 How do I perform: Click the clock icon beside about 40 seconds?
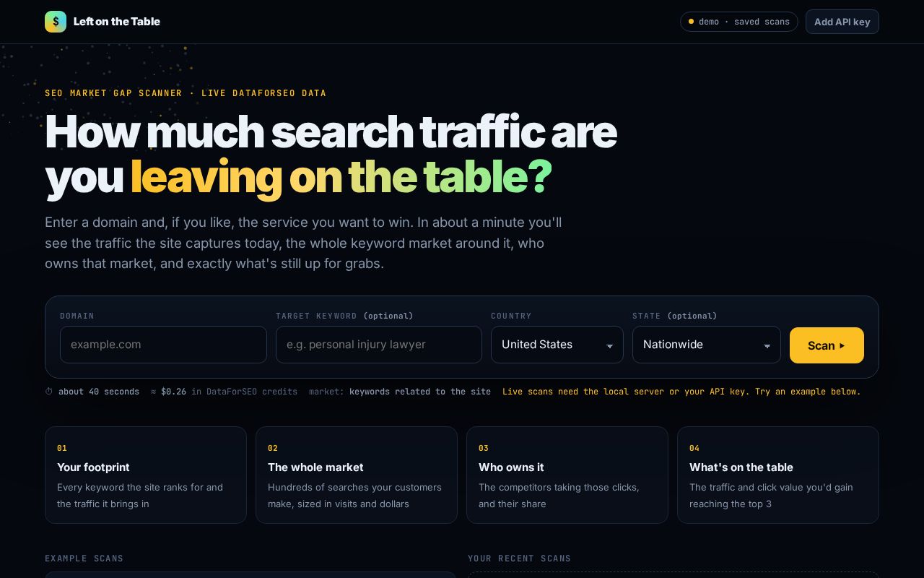(49, 392)
